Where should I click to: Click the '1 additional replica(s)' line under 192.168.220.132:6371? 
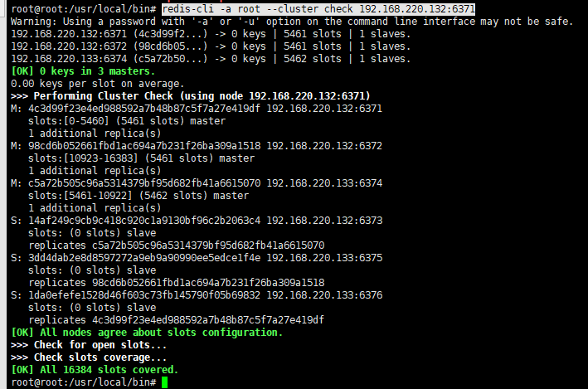95,134
